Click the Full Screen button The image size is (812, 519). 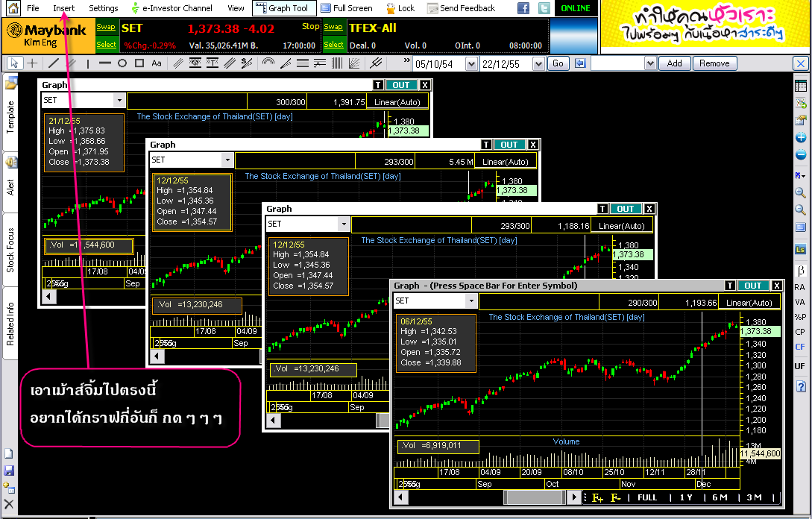tap(347, 8)
